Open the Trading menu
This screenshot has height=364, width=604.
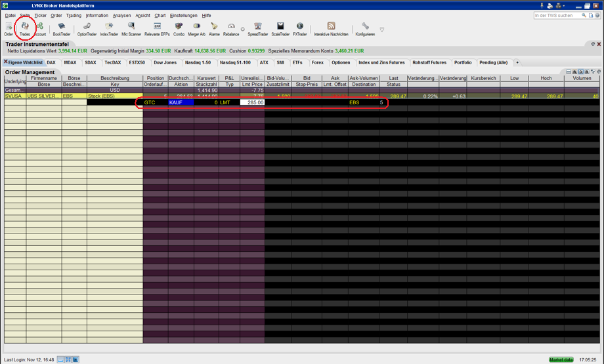pos(74,15)
